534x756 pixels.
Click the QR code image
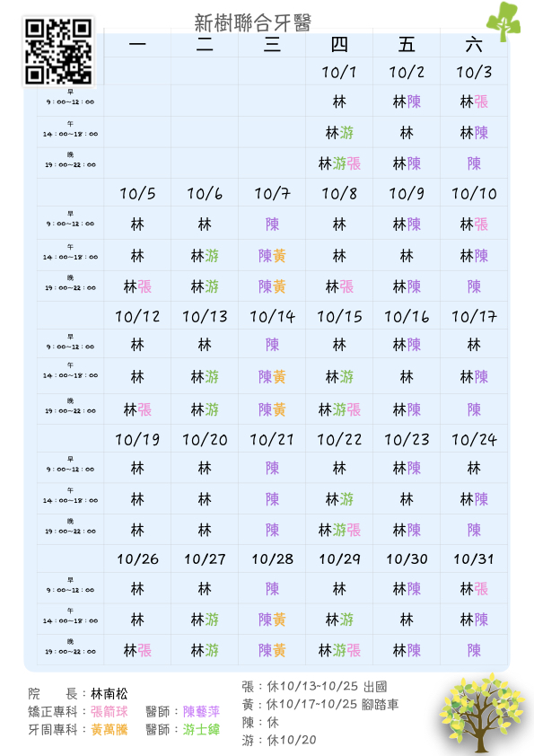click(59, 51)
